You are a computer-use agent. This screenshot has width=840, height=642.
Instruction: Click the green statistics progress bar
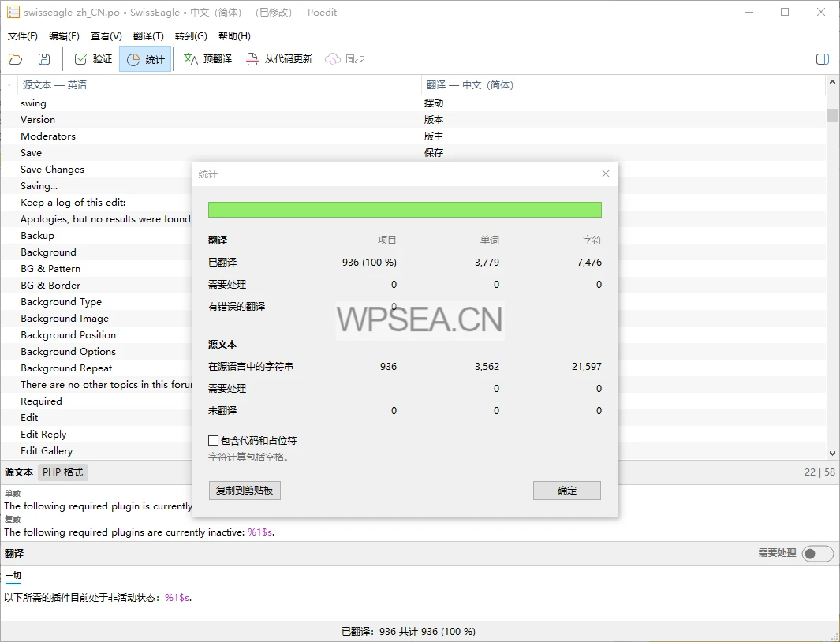click(x=405, y=210)
